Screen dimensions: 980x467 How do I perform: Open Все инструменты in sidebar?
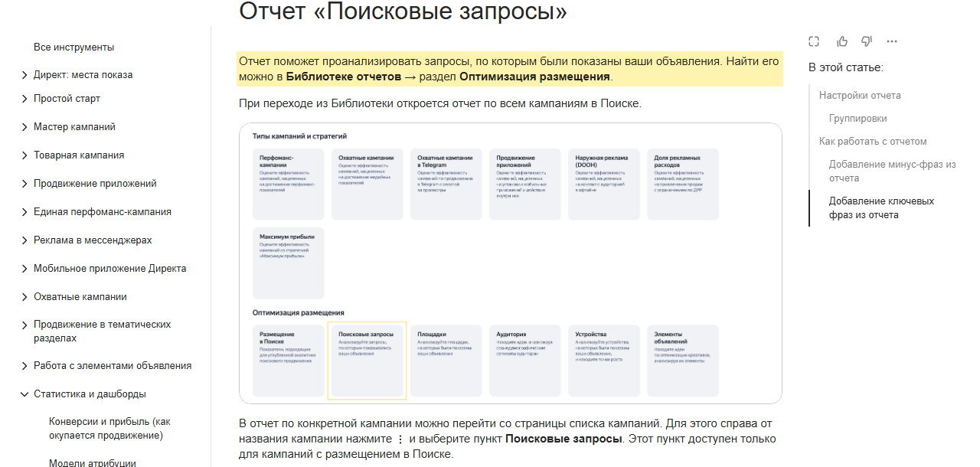(x=73, y=47)
